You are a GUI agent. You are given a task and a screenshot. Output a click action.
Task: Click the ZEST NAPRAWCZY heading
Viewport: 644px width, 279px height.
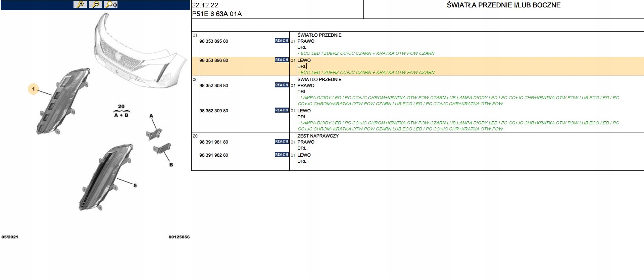point(318,136)
